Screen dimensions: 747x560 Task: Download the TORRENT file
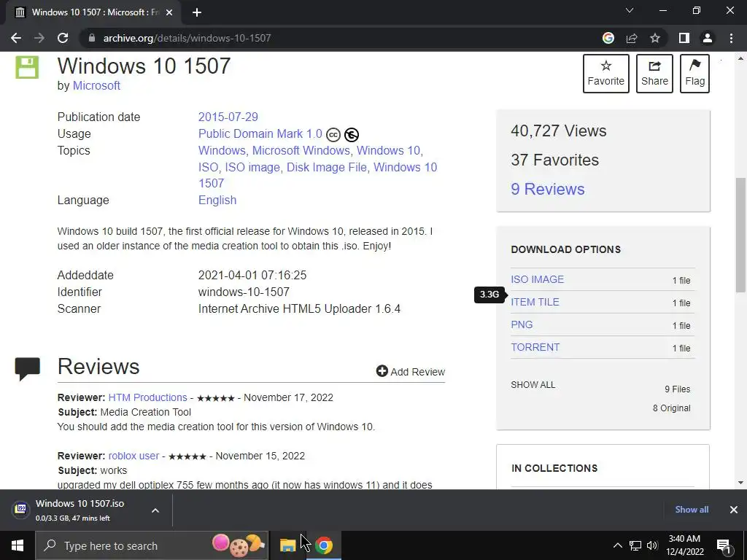(x=535, y=347)
